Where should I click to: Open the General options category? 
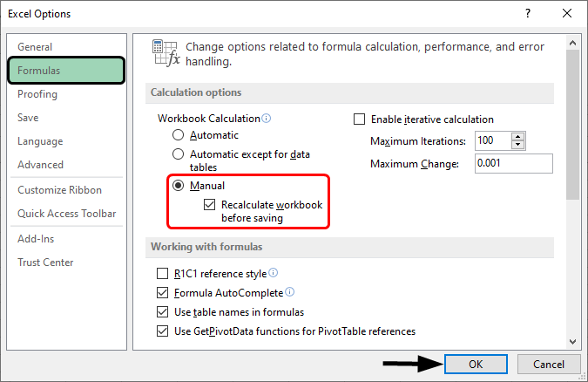click(35, 47)
